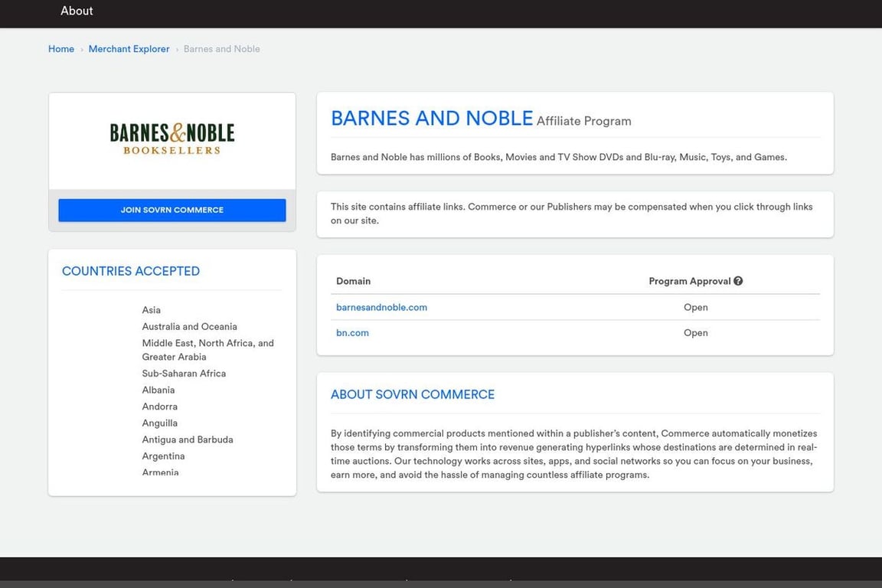Select Middle East, North Africa region entry
This screenshot has height=588, width=882.
tap(208, 350)
